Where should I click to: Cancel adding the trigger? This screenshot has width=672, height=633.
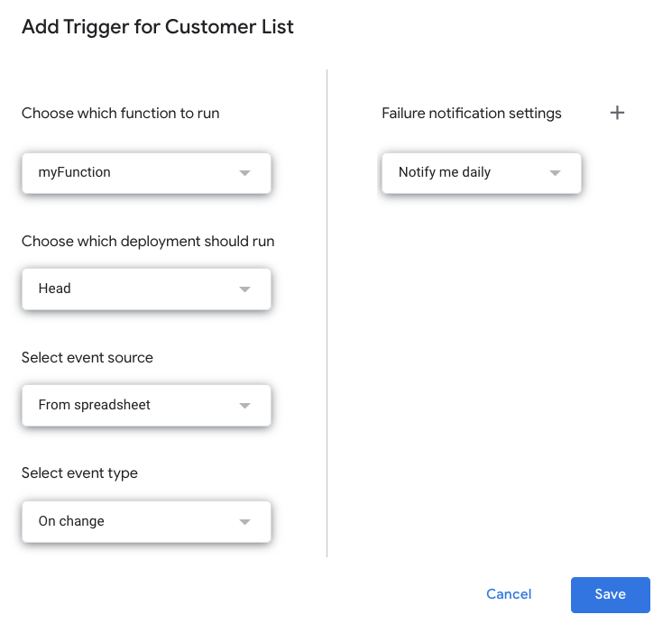tap(509, 594)
